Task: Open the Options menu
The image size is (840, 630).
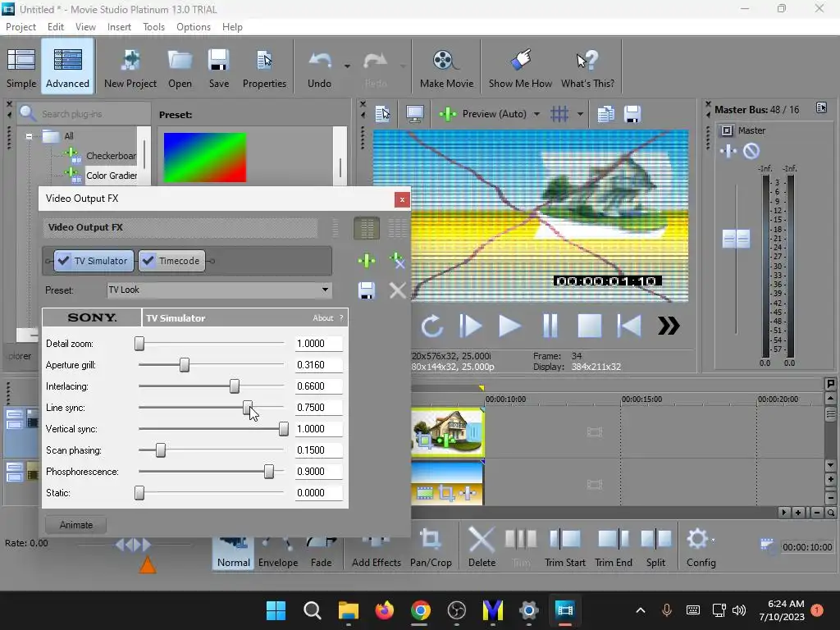Action: tap(194, 27)
